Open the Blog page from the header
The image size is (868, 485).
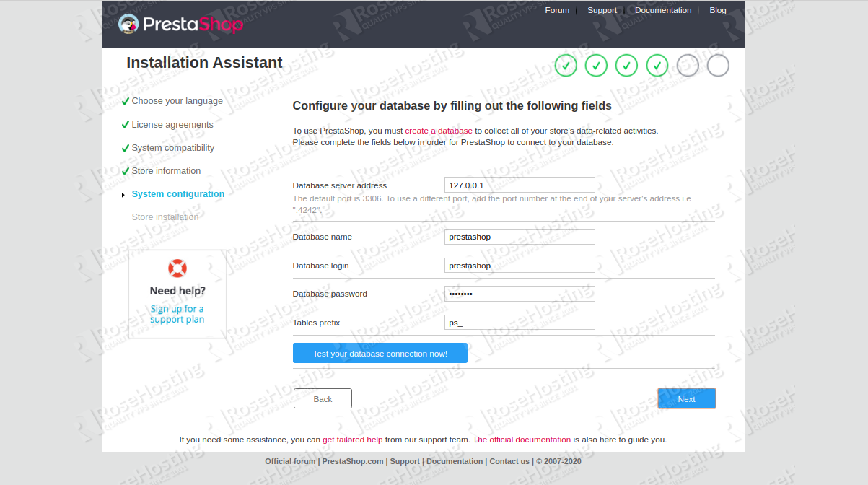point(717,10)
